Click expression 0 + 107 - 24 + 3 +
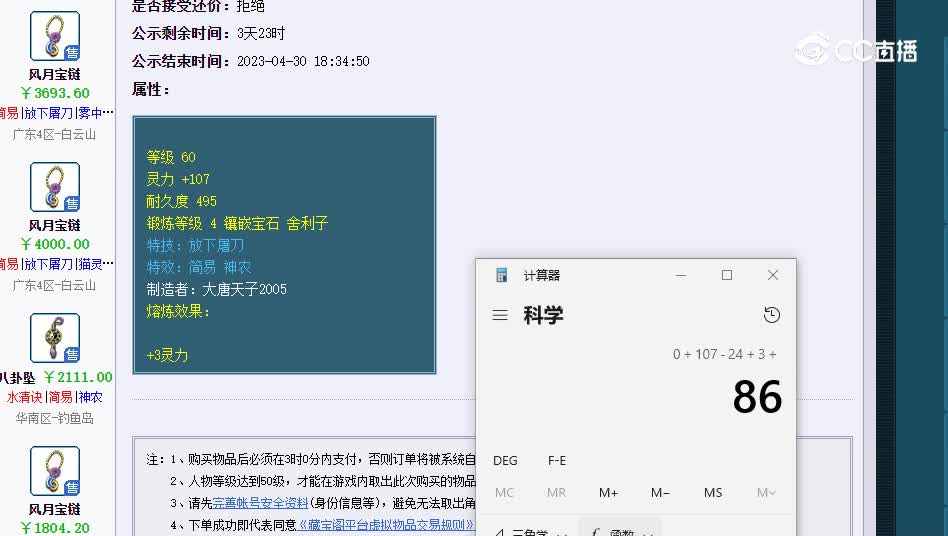 724,354
